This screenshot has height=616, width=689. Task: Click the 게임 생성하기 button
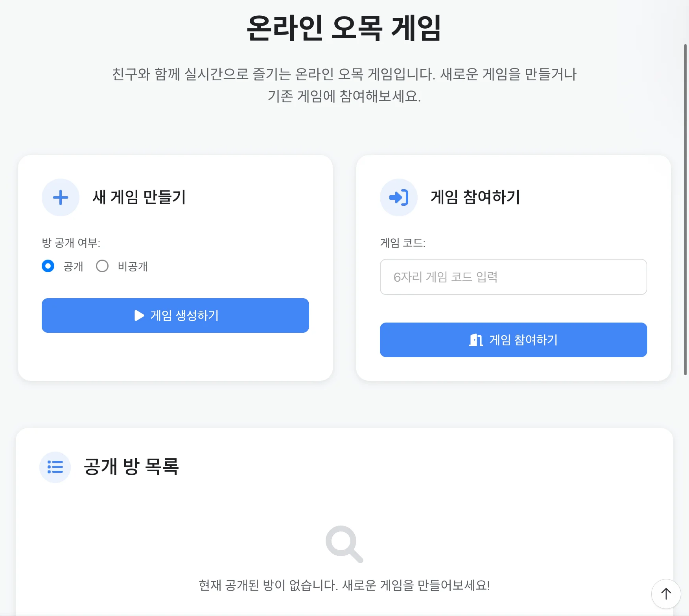click(175, 315)
